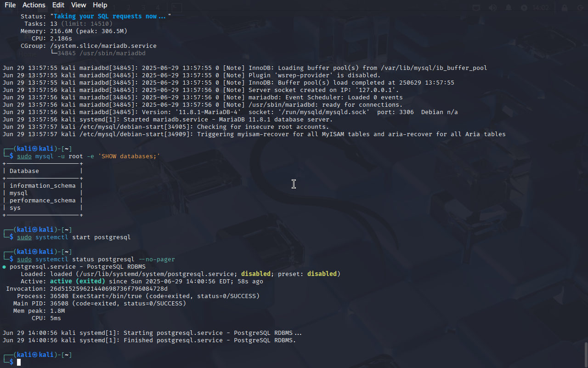Open the Actions menu
This screenshot has height=368, width=588.
34,5
